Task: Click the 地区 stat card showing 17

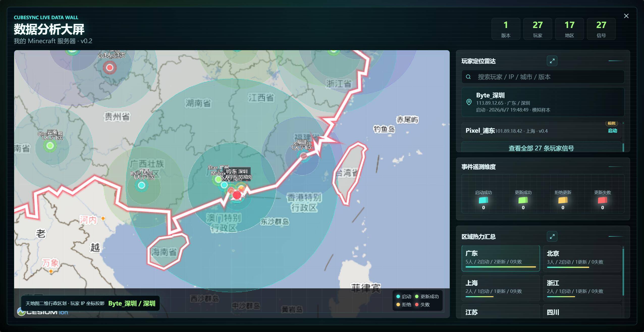Action: (x=569, y=29)
